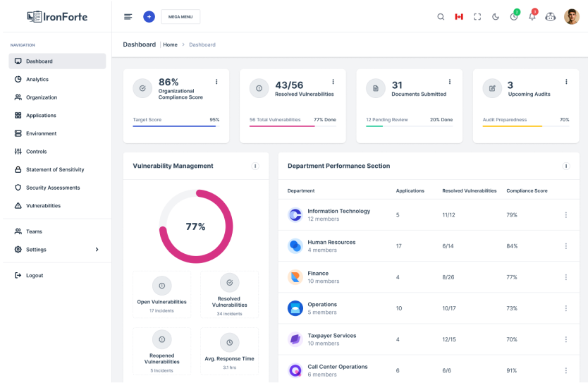Click the search magnifier icon in header
This screenshot has width=588, height=383.
[441, 17]
